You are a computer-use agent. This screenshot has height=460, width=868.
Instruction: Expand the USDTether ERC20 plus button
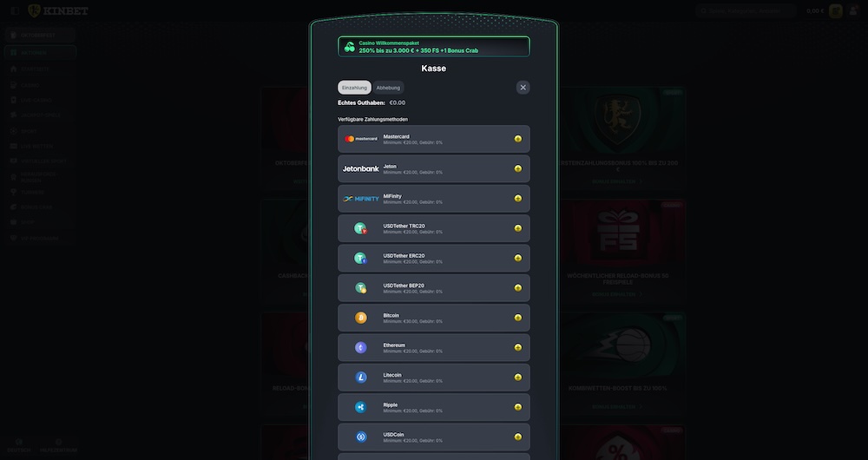[x=518, y=258]
